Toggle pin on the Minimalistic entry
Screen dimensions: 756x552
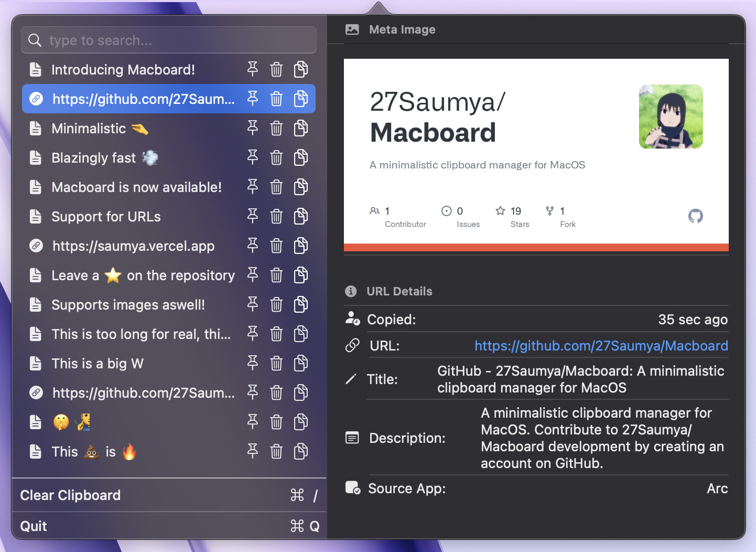tap(253, 128)
